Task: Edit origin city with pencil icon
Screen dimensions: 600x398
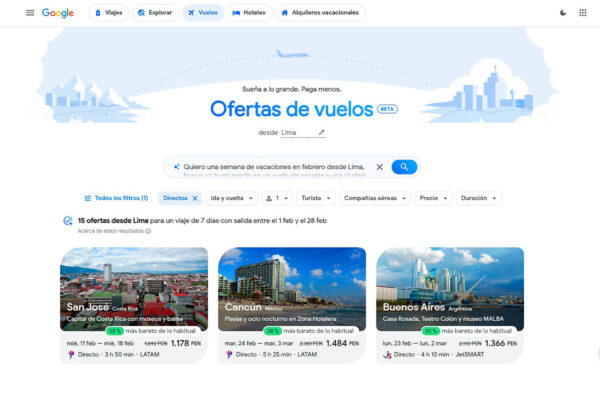Action: (x=321, y=132)
